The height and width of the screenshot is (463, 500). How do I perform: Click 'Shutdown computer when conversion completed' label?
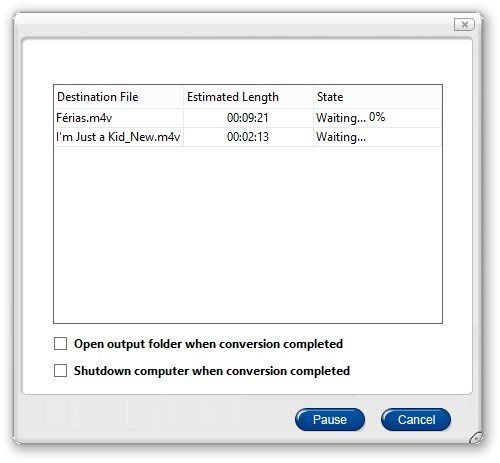click(212, 371)
